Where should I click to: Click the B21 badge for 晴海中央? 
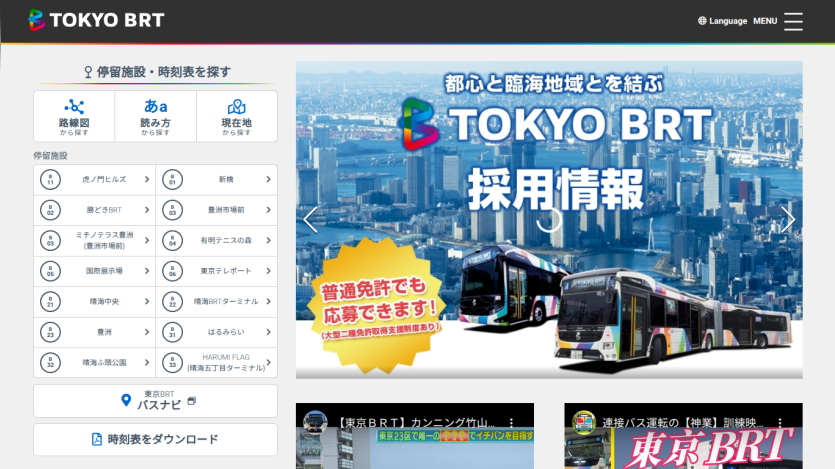[50, 301]
